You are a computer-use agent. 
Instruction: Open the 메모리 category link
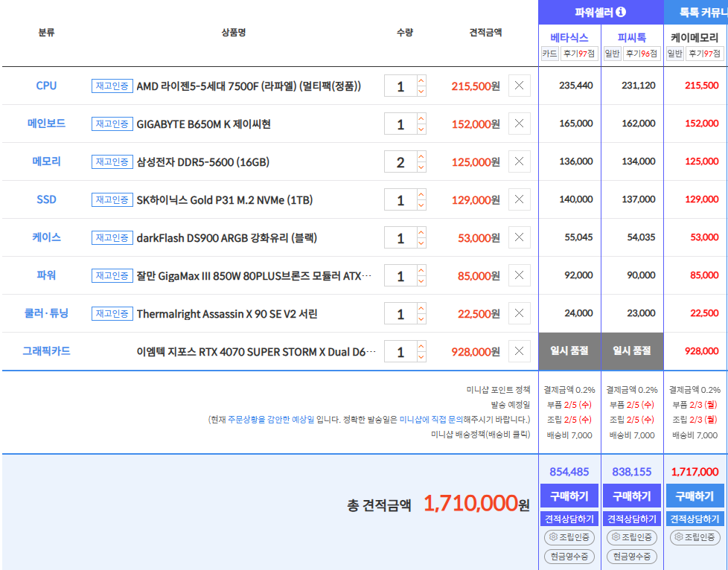[46, 161]
